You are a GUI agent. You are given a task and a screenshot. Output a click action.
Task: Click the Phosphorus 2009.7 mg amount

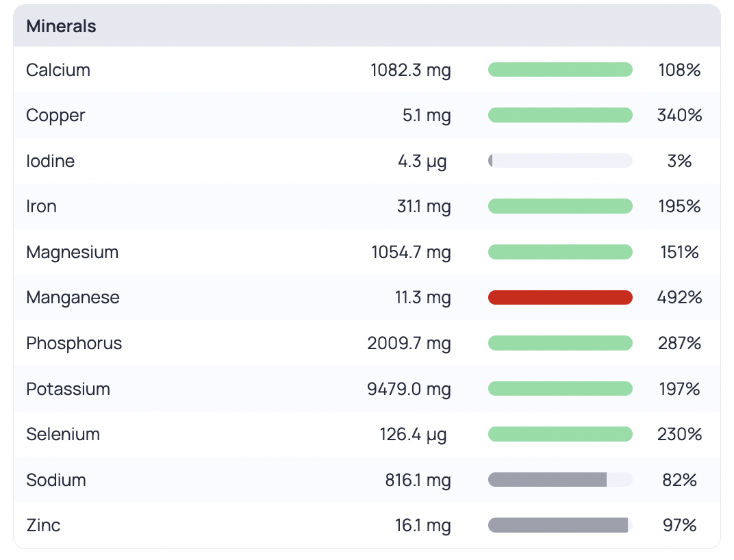(x=409, y=343)
